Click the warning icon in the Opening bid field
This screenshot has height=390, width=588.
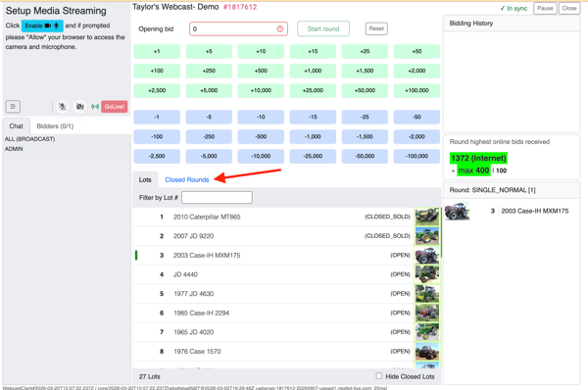(280, 28)
